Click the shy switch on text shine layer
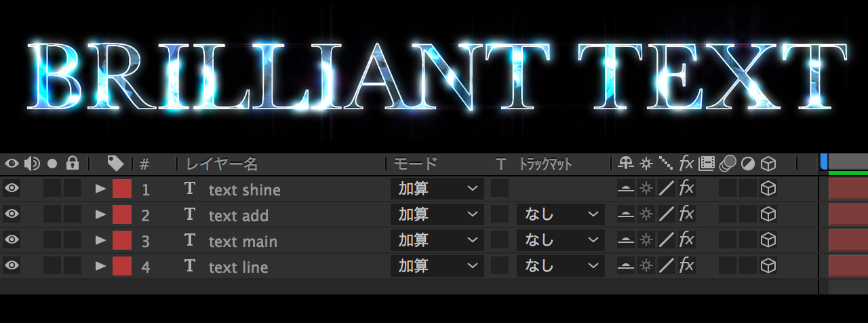Screen dimensions: 868x323 click(x=625, y=189)
